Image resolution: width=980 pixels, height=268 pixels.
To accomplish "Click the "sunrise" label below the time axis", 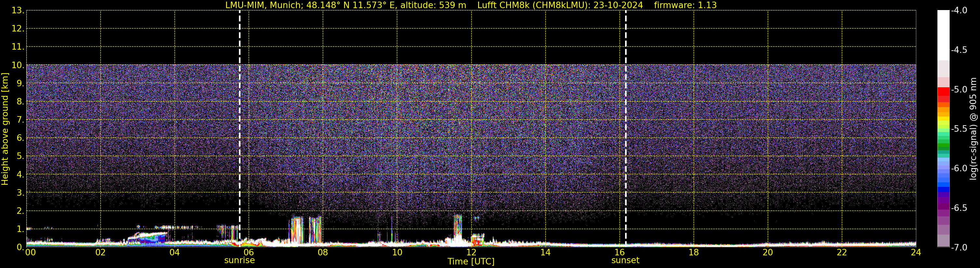I will pos(240,261).
